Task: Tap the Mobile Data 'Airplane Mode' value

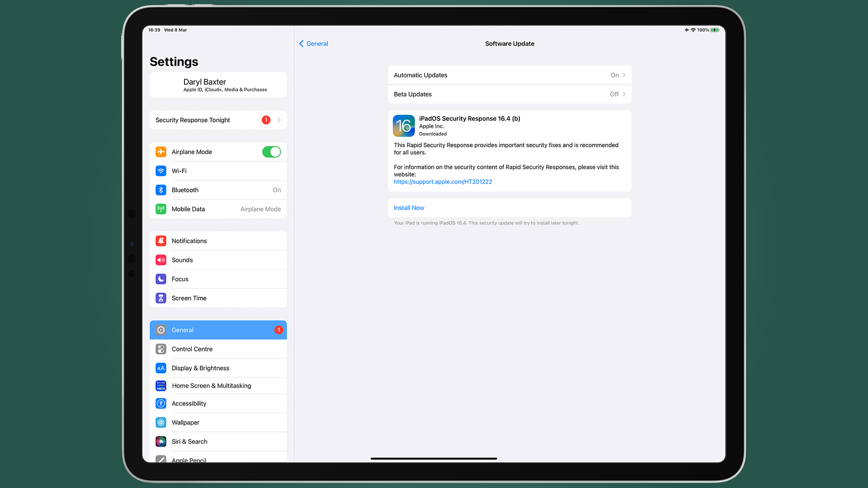Action: [260, 209]
